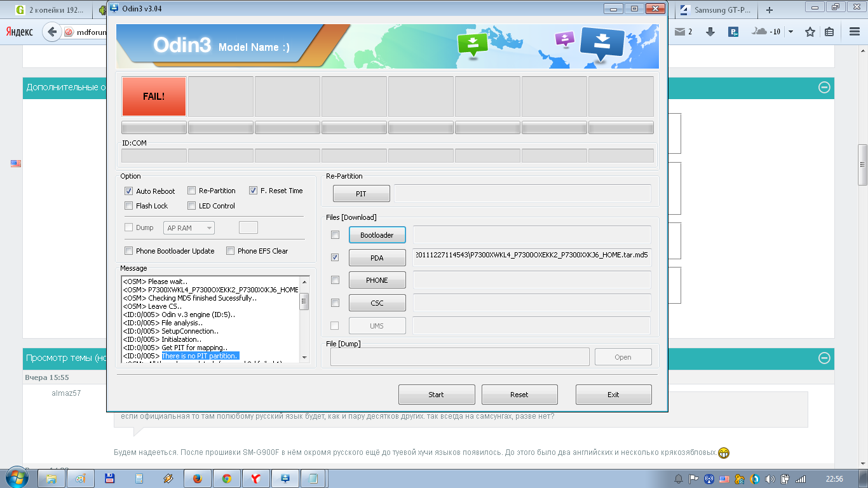The height and width of the screenshot is (488, 868).
Task: Click the Message log scrollbar thumb
Action: coord(304,301)
